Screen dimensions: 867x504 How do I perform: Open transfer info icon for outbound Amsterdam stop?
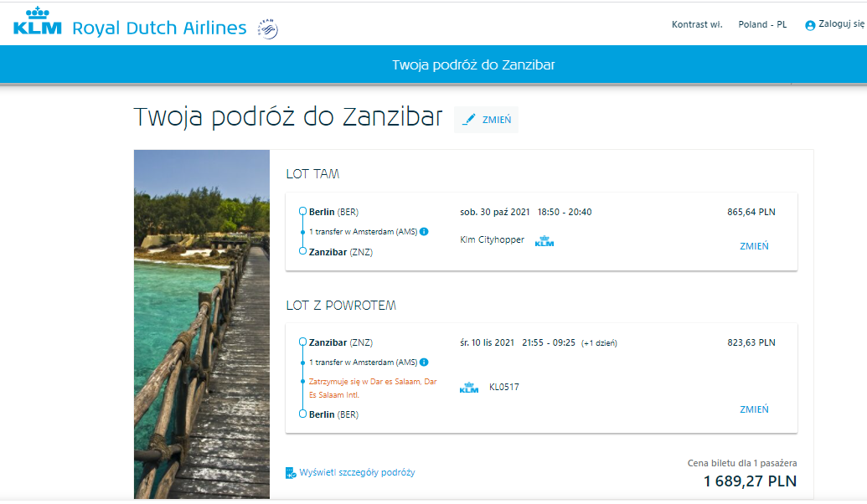pos(424,232)
